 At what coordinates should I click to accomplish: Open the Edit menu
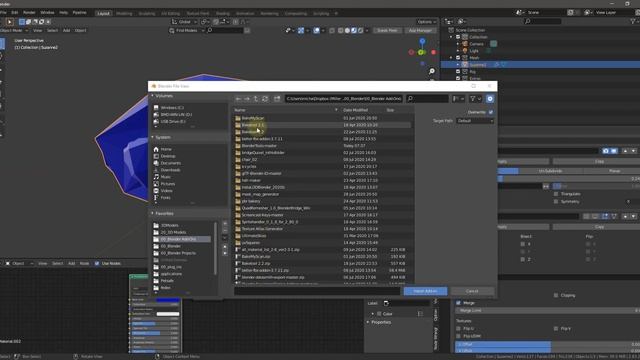point(15,13)
